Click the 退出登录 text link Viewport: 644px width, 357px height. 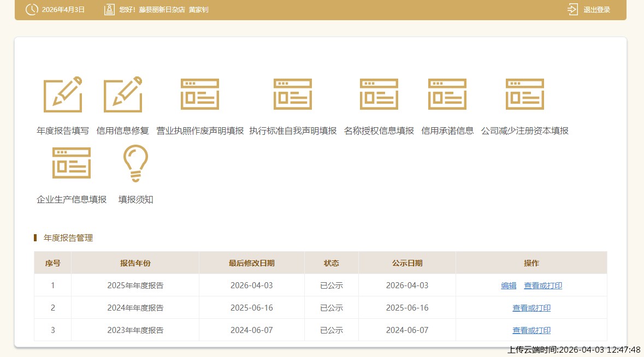(596, 10)
